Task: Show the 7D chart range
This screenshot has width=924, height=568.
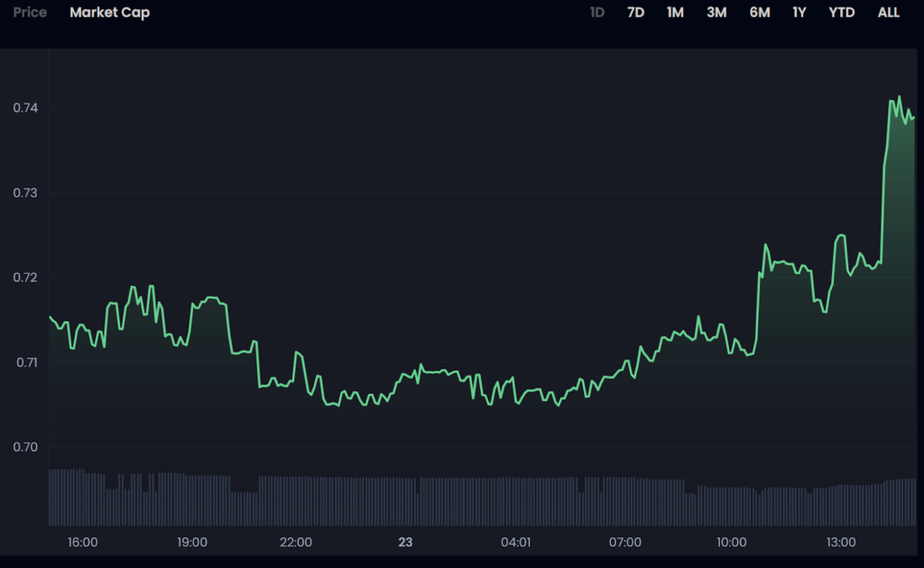Action: tap(635, 13)
